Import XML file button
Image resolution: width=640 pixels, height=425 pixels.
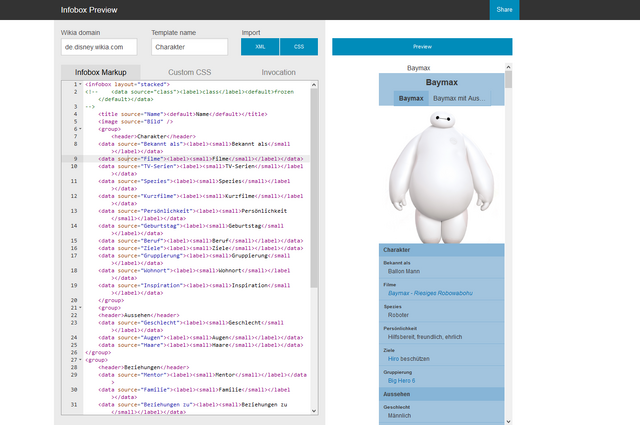(260, 47)
